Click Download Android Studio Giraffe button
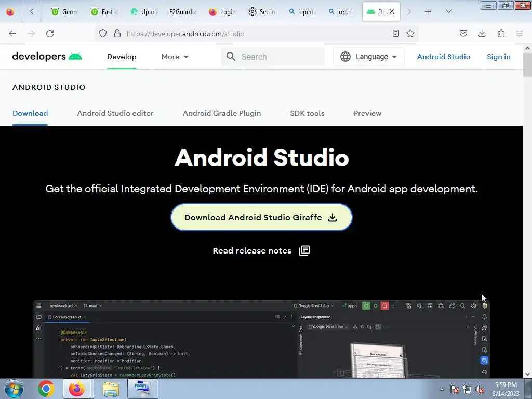Image resolution: width=532 pixels, height=399 pixels. (x=261, y=217)
